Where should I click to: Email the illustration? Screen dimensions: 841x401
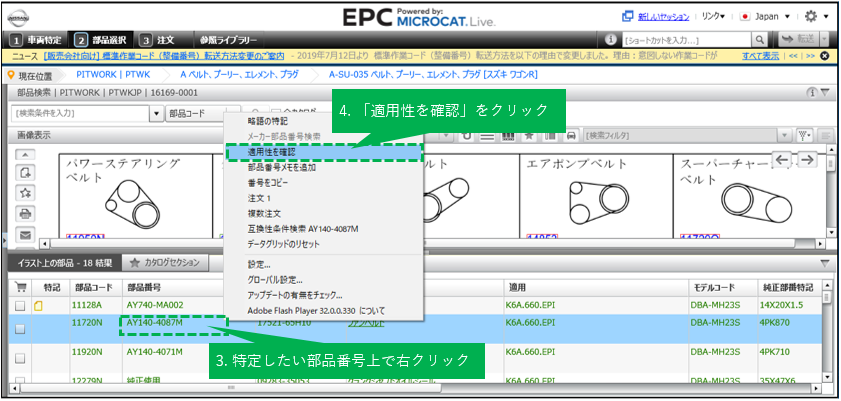click(x=25, y=234)
